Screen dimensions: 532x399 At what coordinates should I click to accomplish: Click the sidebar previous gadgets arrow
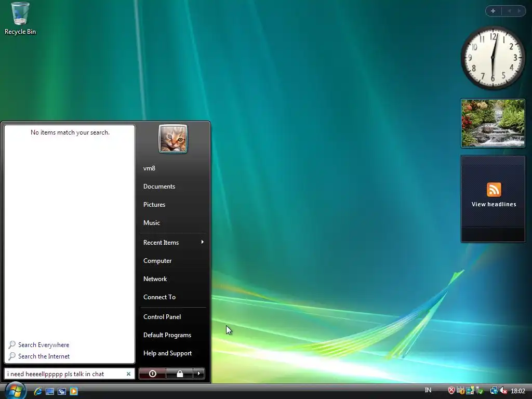coord(509,11)
